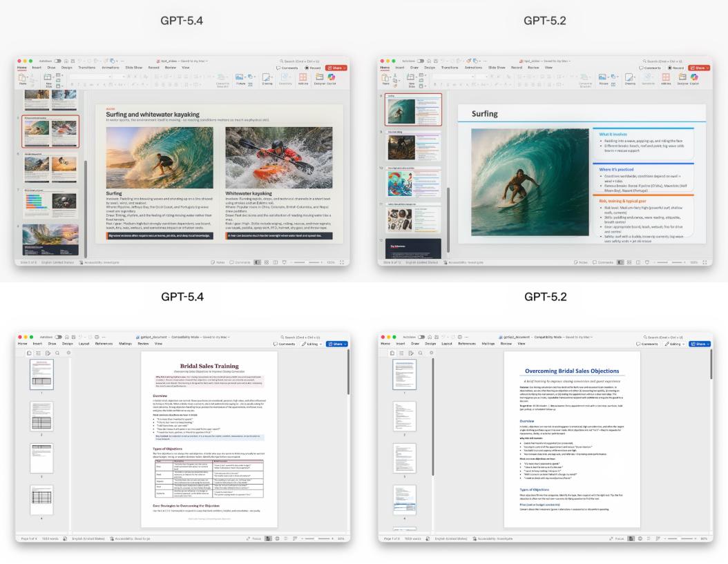The height and width of the screenshot is (564, 728).
Task: Toggle AutoSave switch in top-left PowerPoint window
Action: 58,61
